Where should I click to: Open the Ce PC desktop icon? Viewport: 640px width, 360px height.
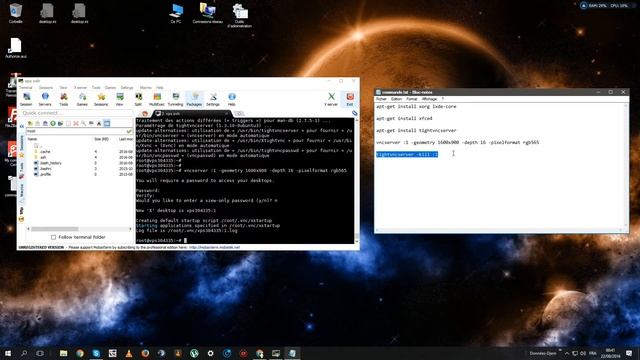pos(176,13)
